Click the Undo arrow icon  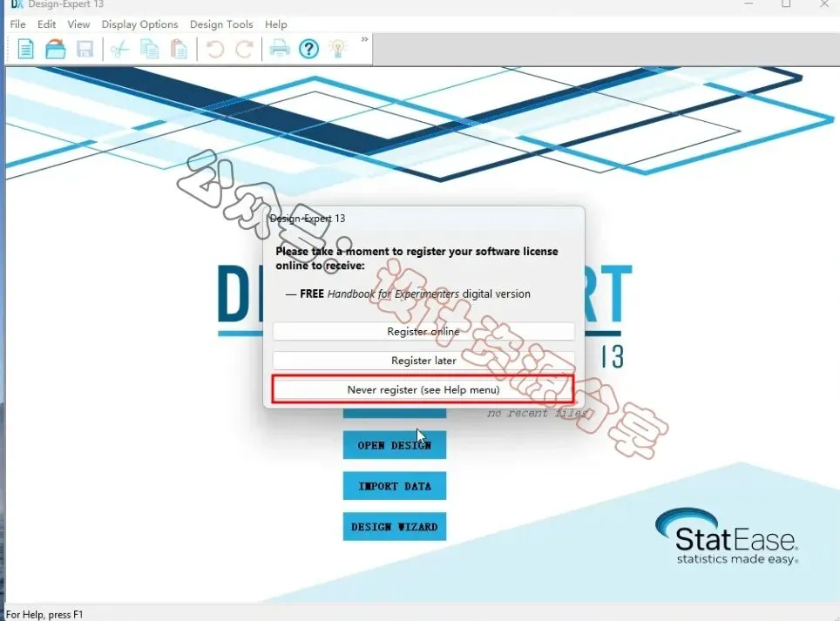click(215, 50)
